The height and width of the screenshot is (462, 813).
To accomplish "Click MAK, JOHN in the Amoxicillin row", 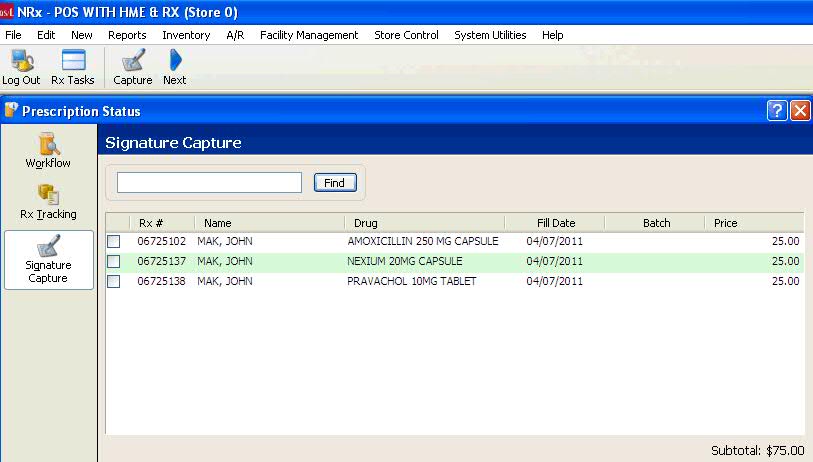I will pos(225,241).
